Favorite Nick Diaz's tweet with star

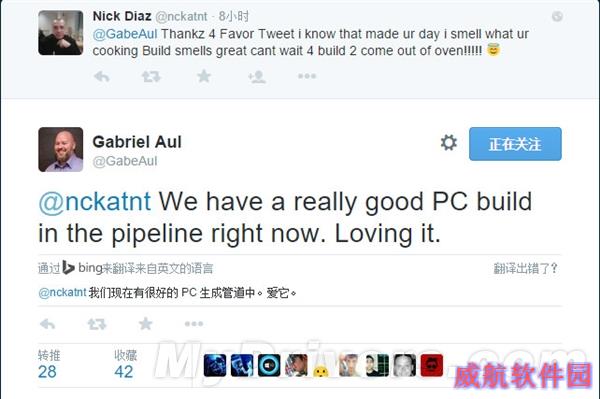(204, 76)
